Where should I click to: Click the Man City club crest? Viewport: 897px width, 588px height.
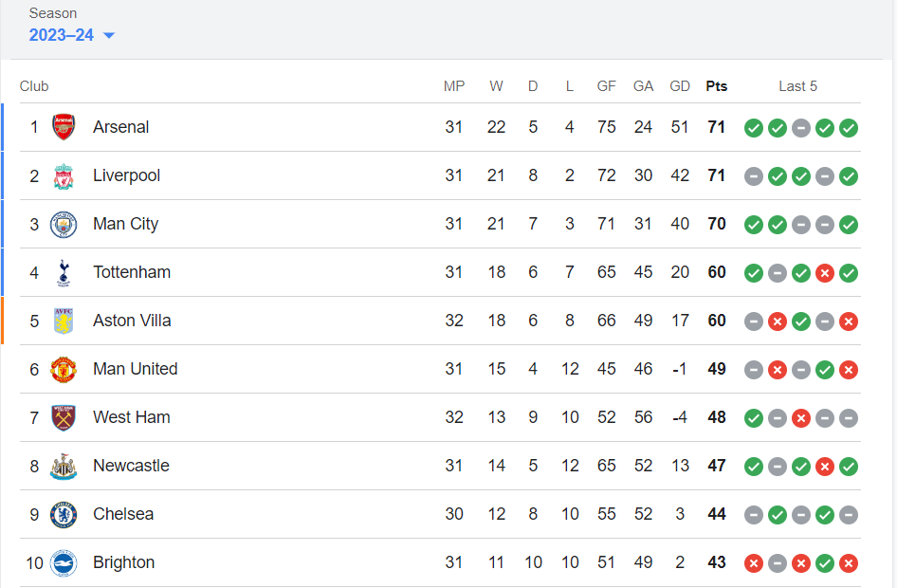(64, 224)
